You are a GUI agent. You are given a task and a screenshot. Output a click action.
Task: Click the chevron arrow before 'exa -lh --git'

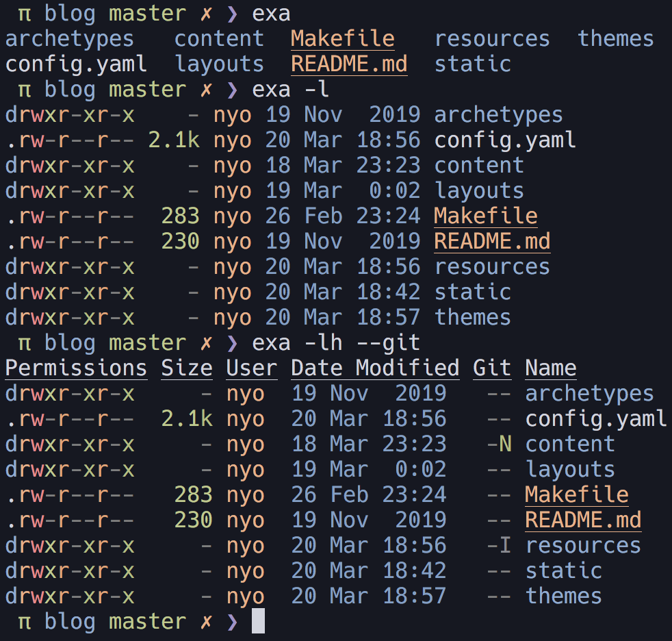[x=232, y=342]
